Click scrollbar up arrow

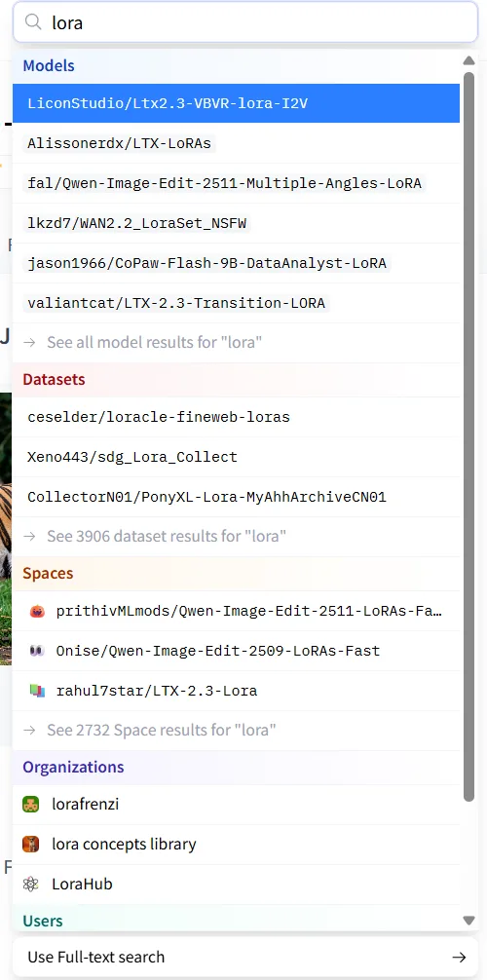[x=468, y=60]
